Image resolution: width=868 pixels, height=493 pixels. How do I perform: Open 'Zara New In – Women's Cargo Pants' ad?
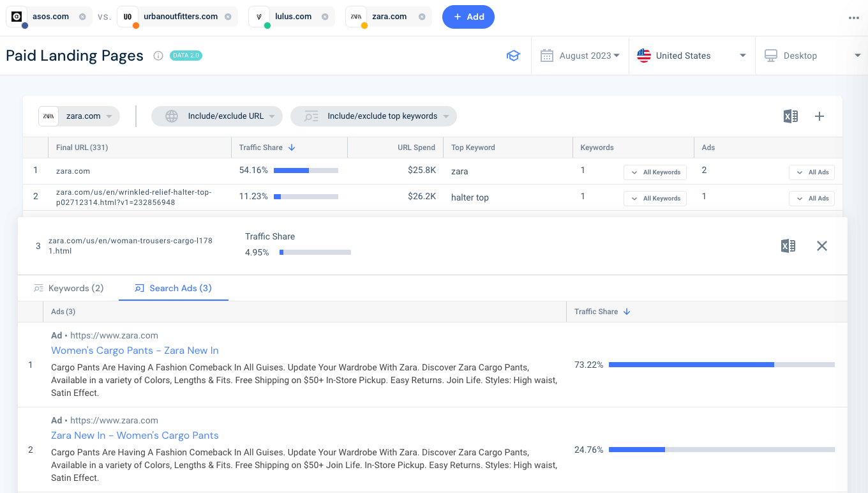tap(135, 436)
